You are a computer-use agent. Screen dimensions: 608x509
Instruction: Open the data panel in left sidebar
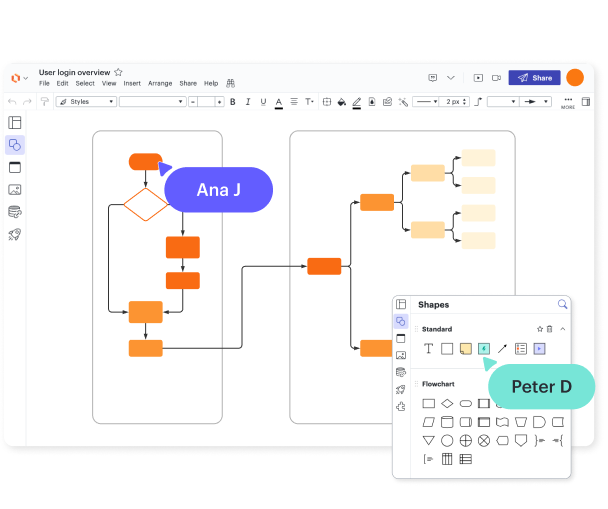tap(15, 212)
